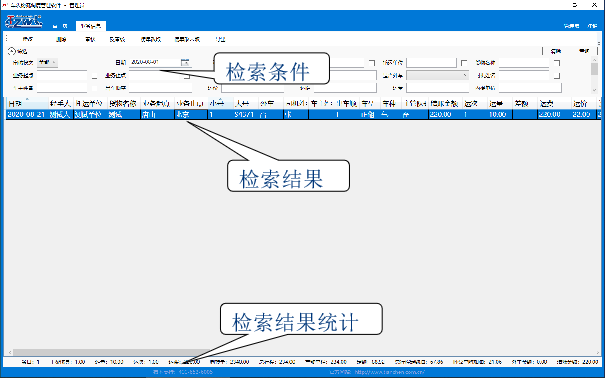Open the website URL link in the footer
Viewport: 605px width, 378px height.
coord(390,372)
